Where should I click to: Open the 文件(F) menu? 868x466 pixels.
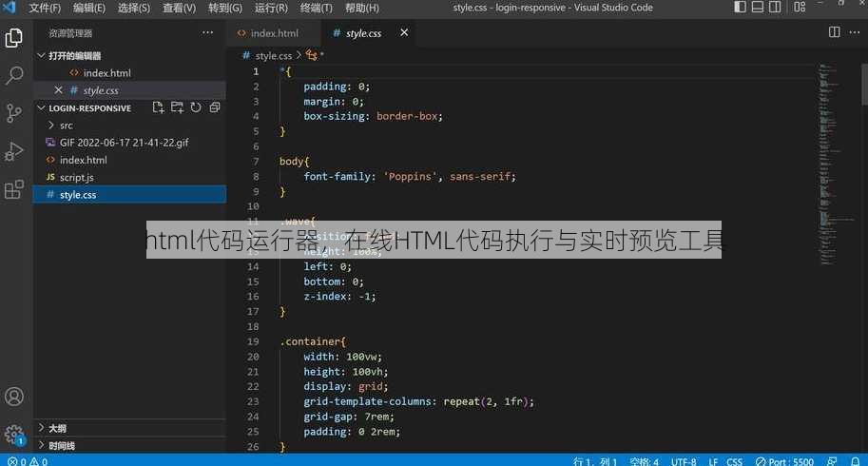(45, 8)
